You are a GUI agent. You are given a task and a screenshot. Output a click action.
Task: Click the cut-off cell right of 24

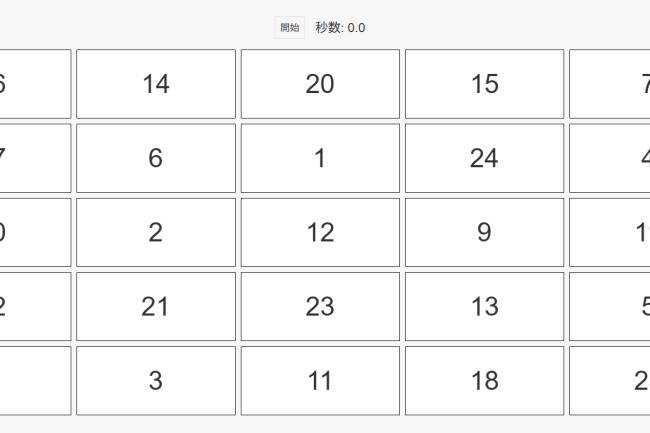610,158
